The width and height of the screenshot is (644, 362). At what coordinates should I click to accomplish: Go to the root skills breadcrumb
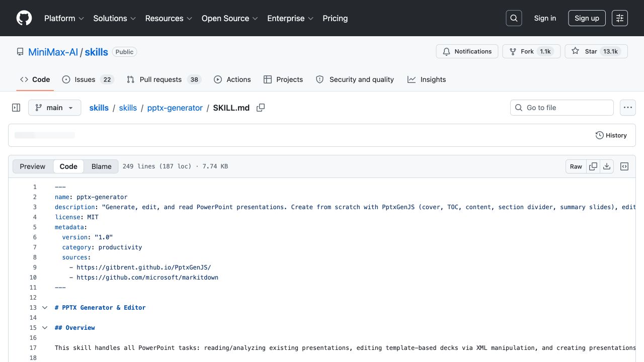pos(99,108)
